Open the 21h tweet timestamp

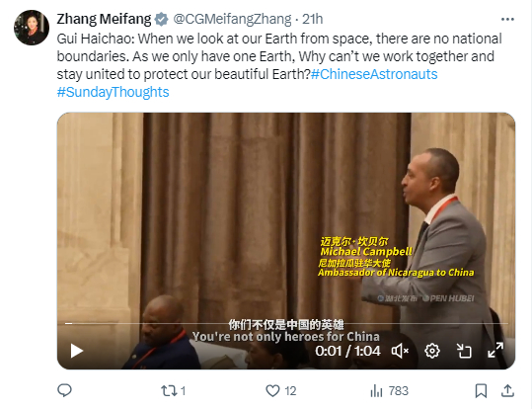tap(313, 19)
